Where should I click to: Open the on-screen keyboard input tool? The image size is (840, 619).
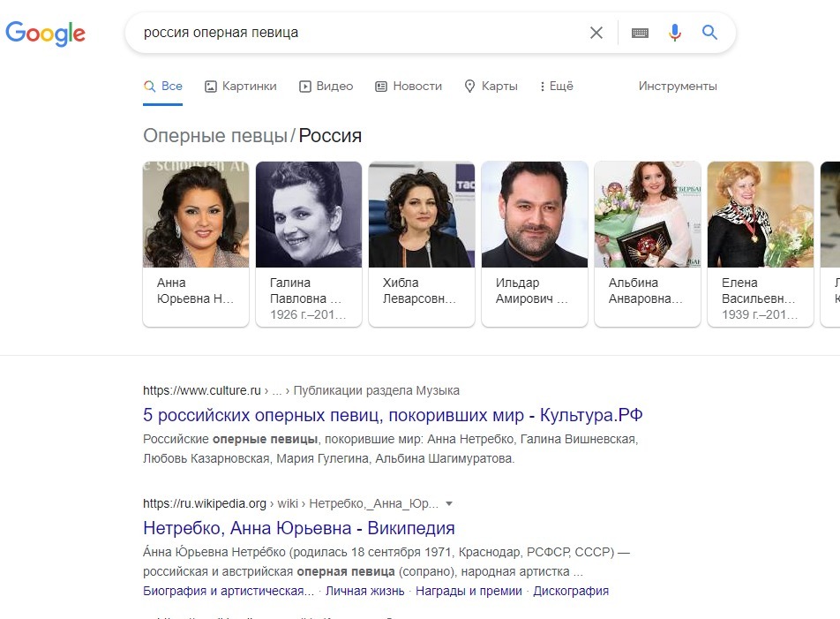pyautogui.click(x=641, y=33)
